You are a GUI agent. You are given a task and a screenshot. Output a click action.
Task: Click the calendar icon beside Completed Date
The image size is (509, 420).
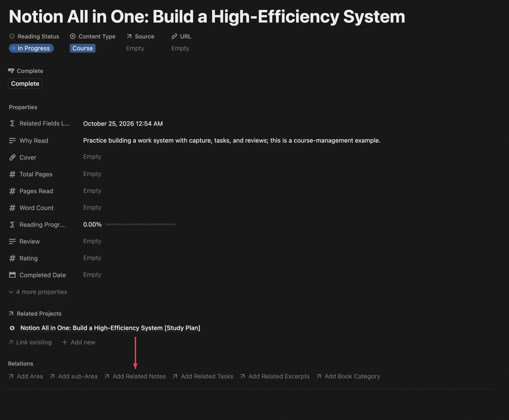(12, 275)
